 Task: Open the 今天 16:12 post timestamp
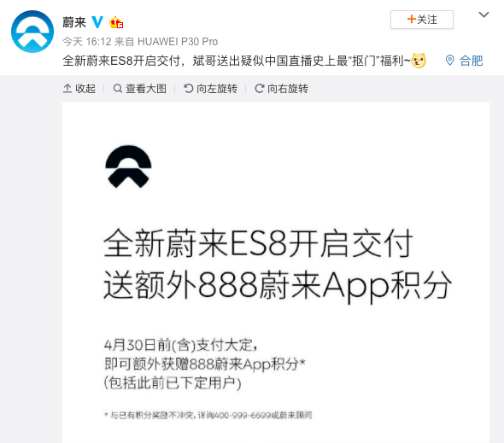coord(87,42)
